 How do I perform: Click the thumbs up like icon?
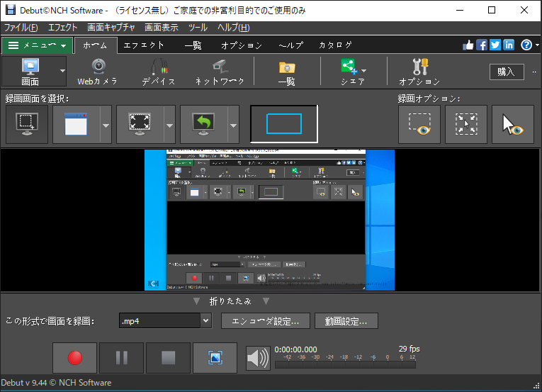pos(468,45)
